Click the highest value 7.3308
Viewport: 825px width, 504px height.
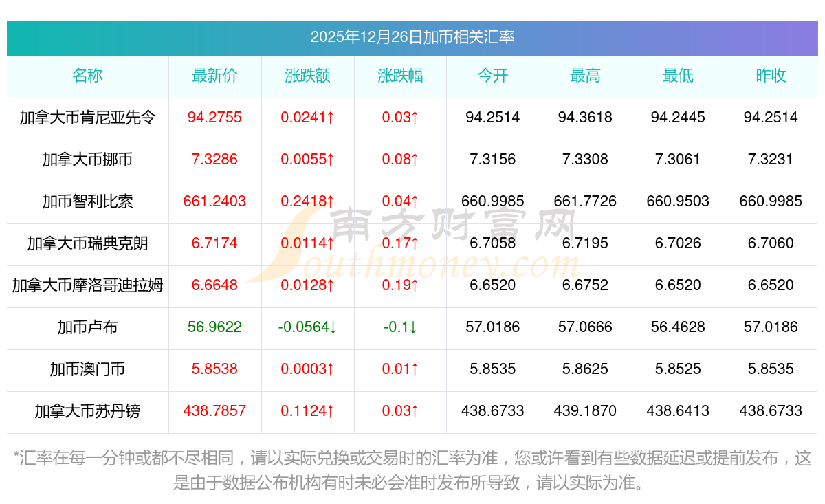coord(585,160)
